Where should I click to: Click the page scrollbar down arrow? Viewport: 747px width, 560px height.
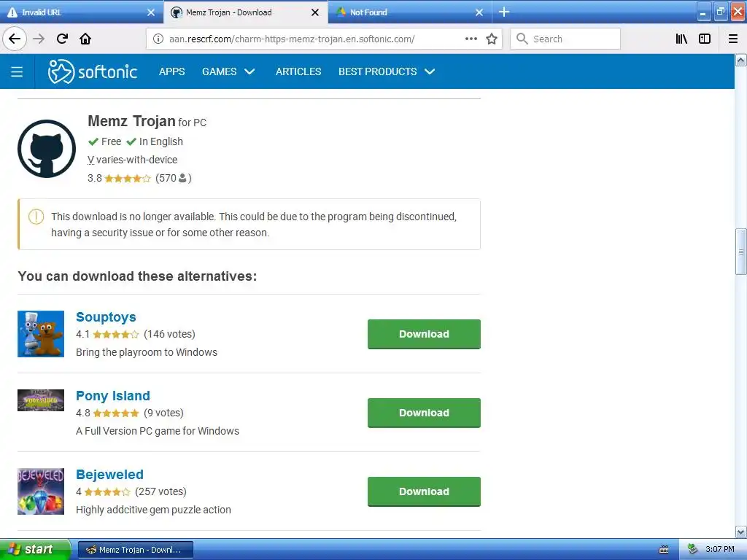click(740, 532)
